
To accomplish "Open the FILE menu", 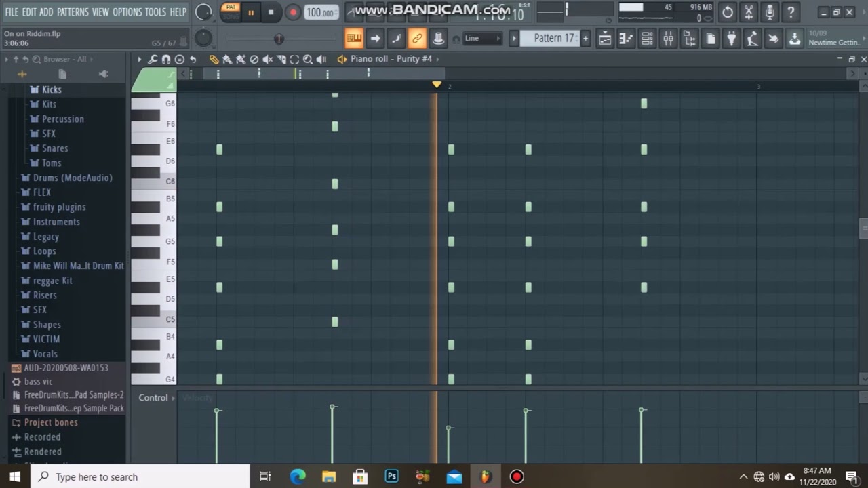I will pos(12,12).
